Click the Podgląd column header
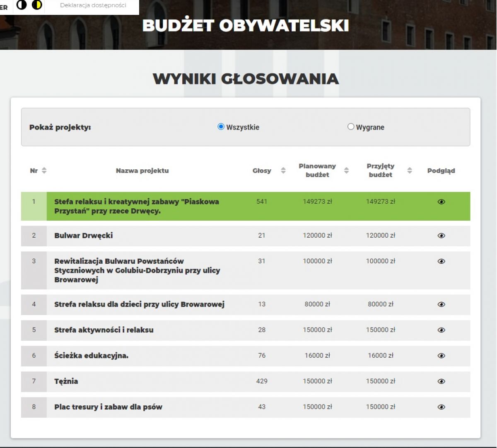 click(441, 171)
